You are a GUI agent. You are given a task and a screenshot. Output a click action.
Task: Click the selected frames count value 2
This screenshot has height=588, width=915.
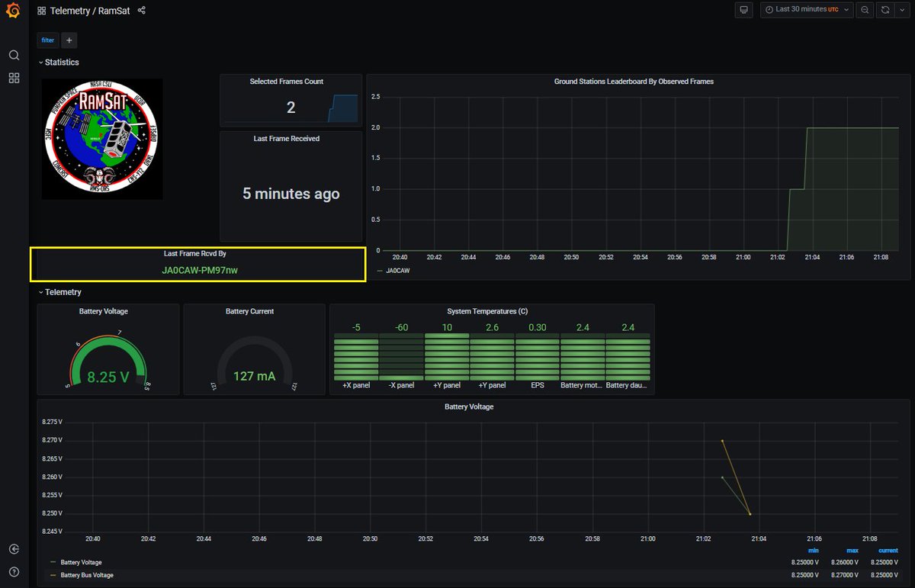[291, 108]
